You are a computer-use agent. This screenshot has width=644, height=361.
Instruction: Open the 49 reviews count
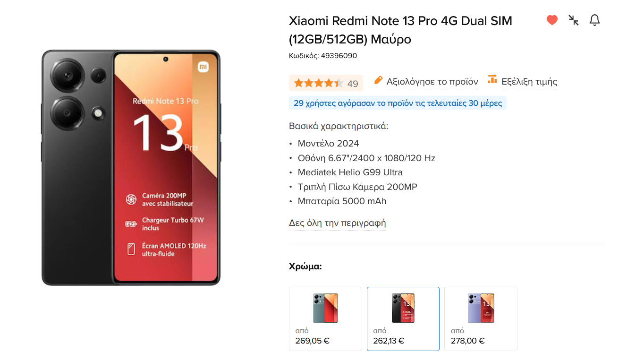[x=353, y=84]
